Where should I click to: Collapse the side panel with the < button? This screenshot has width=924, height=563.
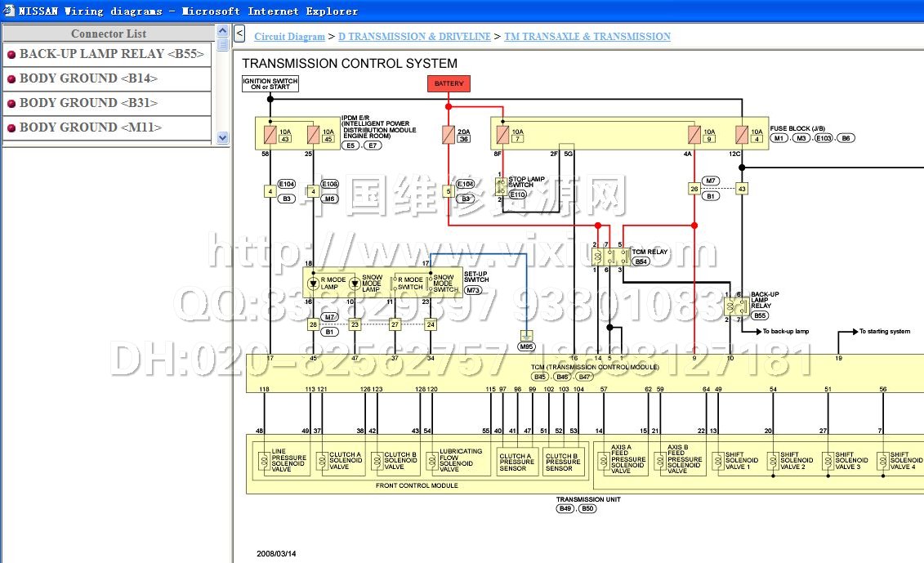click(x=239, y=34)
